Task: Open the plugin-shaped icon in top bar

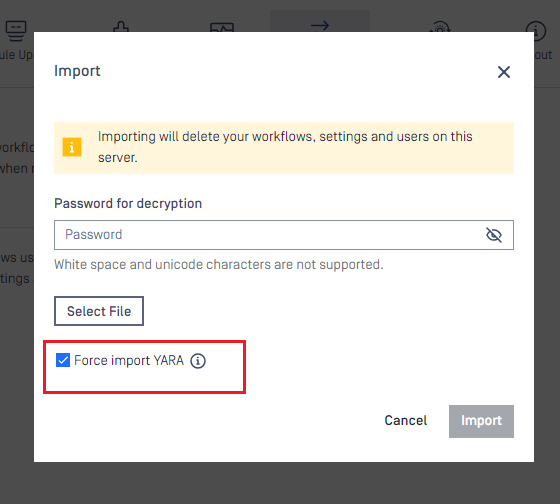Action: coord(121,26)
